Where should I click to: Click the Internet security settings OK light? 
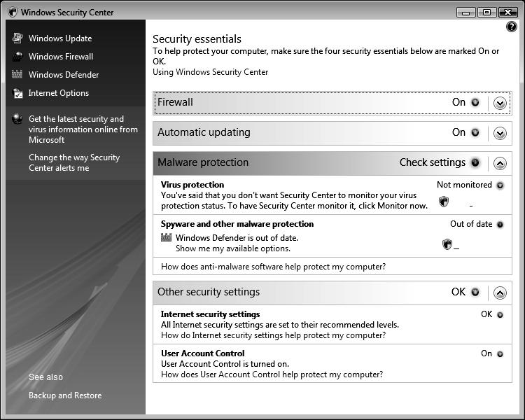[x=500, y=315]
